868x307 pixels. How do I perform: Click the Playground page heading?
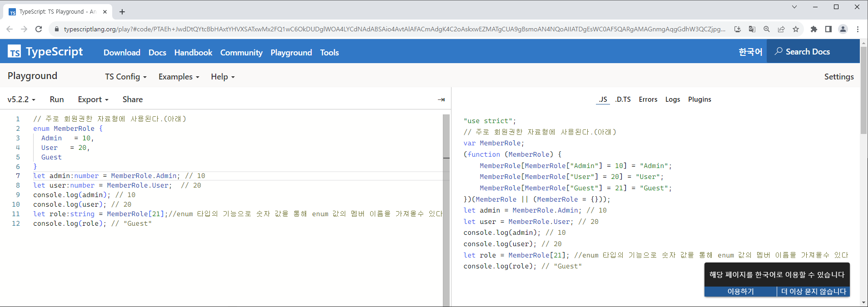32,76
